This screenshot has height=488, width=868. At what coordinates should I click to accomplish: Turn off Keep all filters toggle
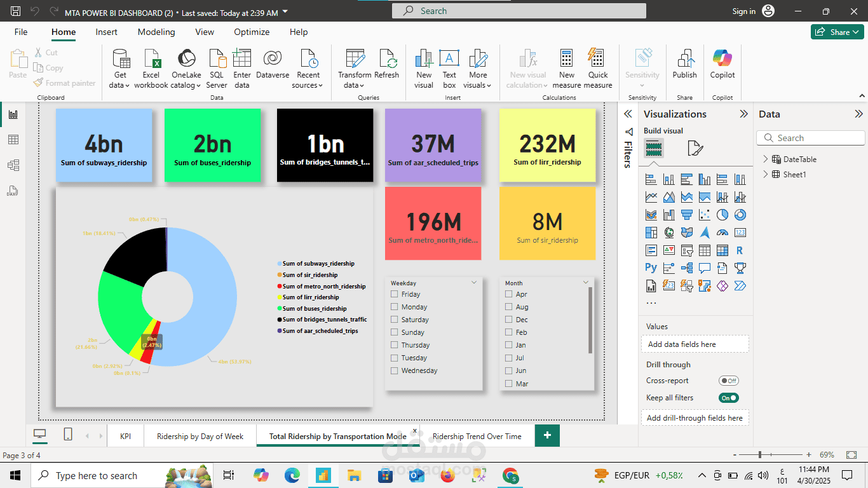click(729, 398)
